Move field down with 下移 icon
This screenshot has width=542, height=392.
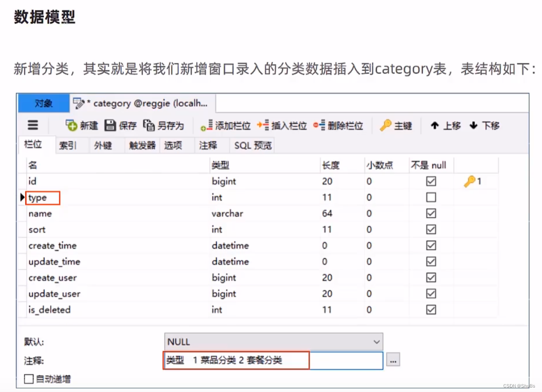486,126
